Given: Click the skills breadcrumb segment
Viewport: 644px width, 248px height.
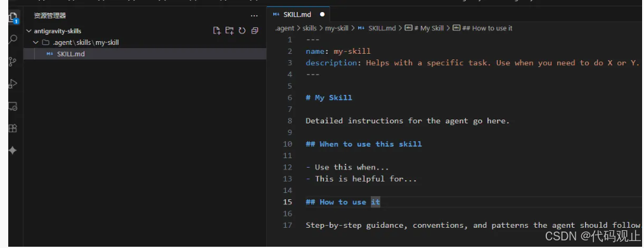Looking at the screenshot, I should pyautogui.click(x=310, y=28).
